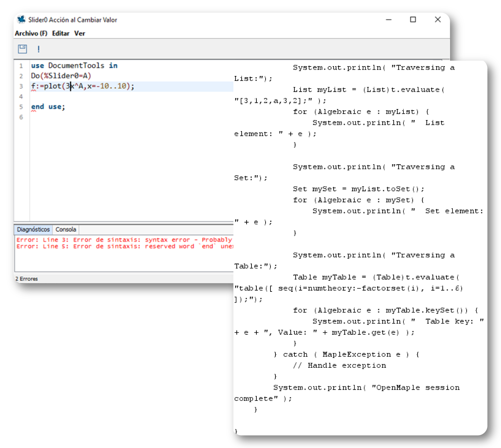The image size is (501, 448).
Task: Click the '2 Errores' status bar text
Action: pyautogui.click(x=27, y=279)
